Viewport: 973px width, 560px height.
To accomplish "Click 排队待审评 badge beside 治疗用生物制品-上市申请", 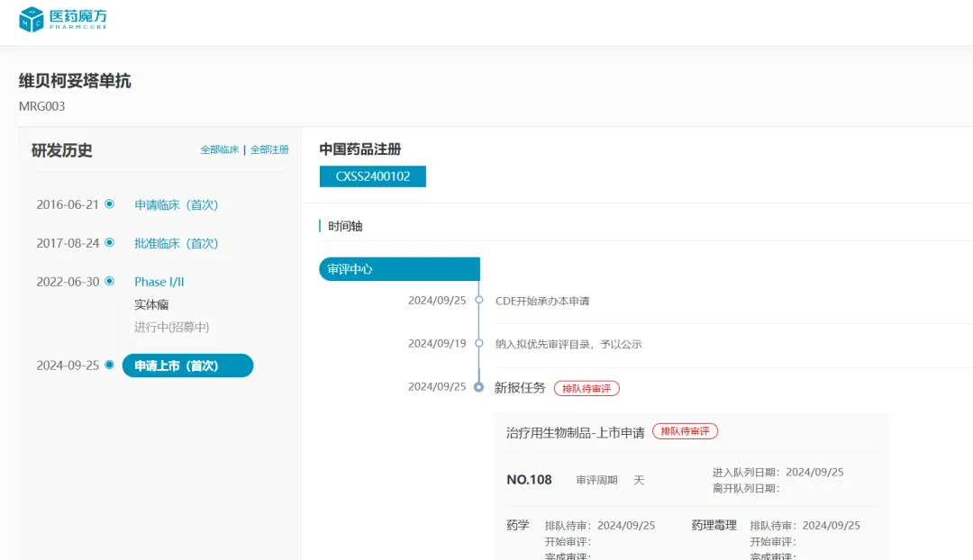I will (685, 432).
